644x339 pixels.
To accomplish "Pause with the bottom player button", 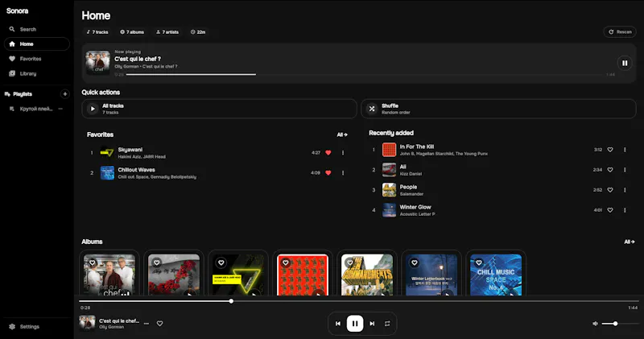I will point(355,324).
